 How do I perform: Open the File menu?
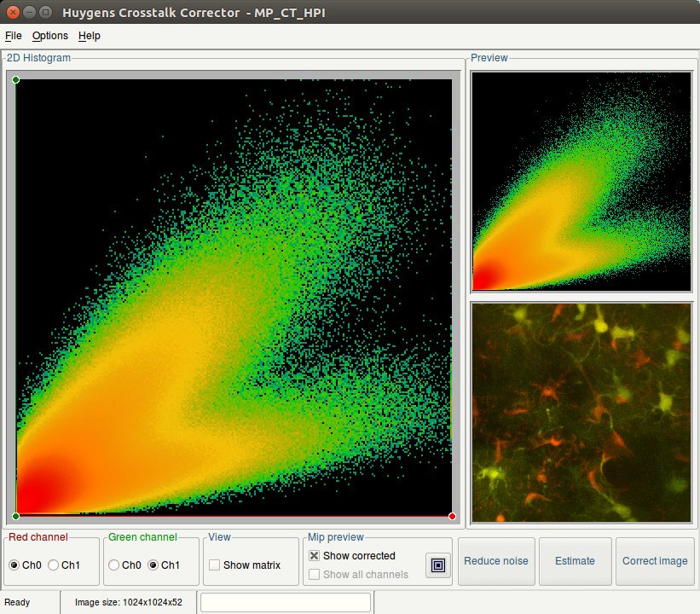14,36
